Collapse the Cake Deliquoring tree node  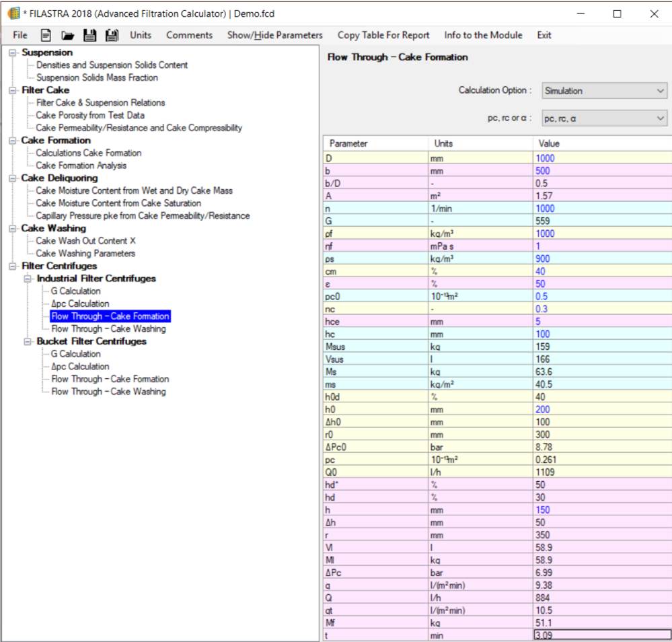pos(13,178)
